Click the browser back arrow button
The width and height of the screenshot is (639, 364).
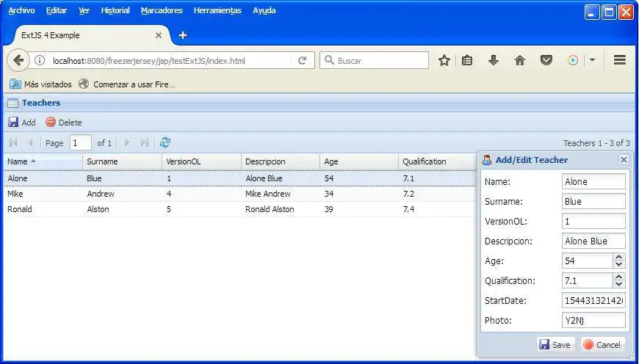[x=18, y=61]
